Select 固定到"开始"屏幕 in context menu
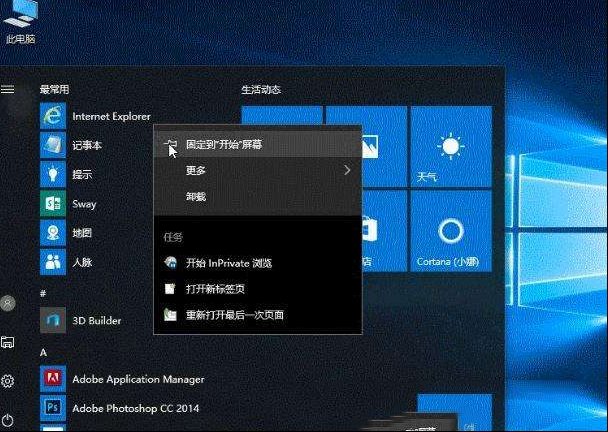This screenshot has height=432, width=608. pyautogui.click(x=258, y=144)
